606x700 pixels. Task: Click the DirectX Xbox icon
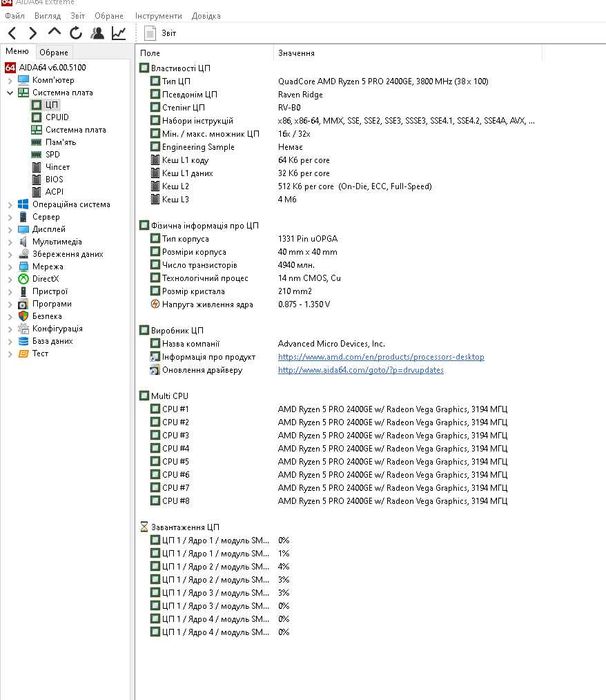tap(23, 279)
